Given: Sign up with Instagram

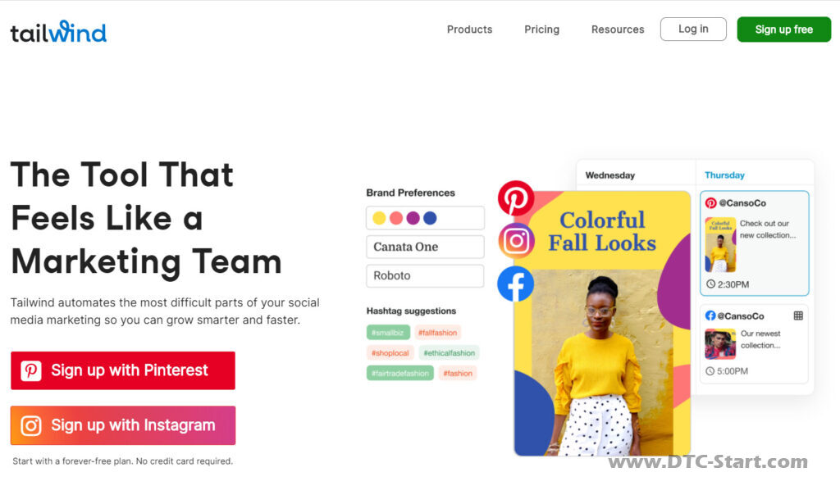Looking at the screenshot, I should tap(123, 425).
